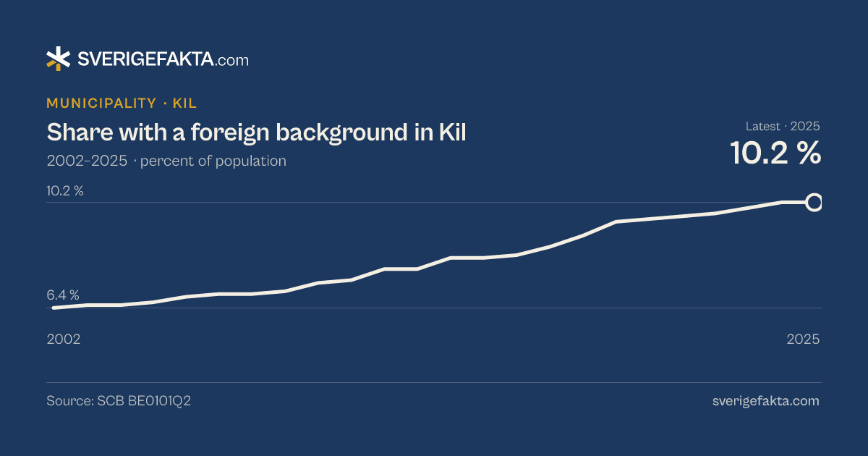This screenshot has width=868, height=456.
Task: Click the title 'Share with a foreign background in Kil'
Action: pyautogui.click(x=257, y=132)
